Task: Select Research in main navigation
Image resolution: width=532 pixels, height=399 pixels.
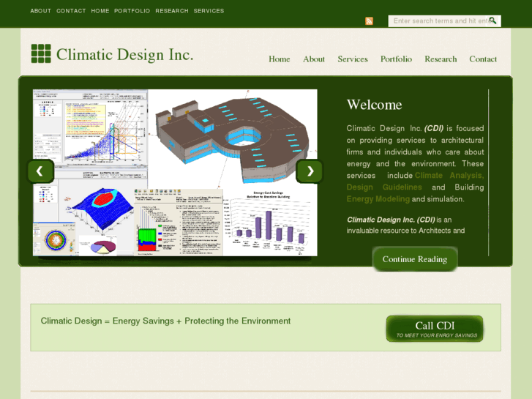Action: click(x=441, y=59)
